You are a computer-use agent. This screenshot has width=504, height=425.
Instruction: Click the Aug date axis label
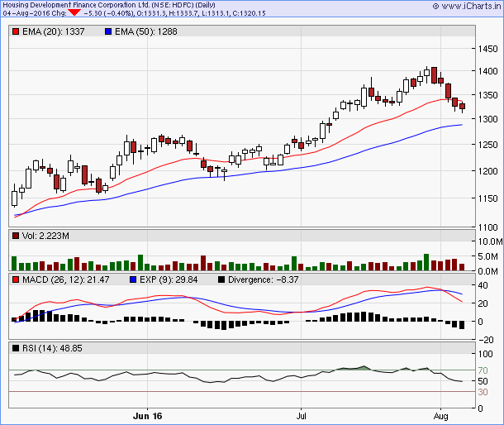tap(440, 416)
